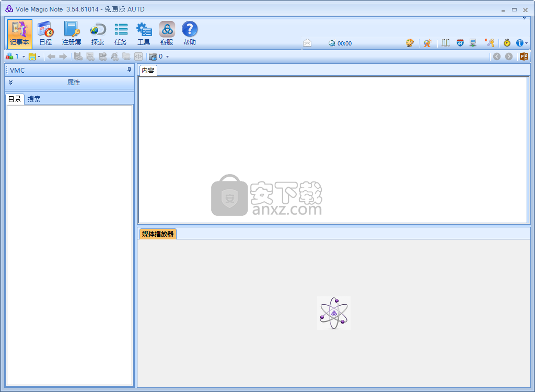Screen dimensions: 535x392
Task: Collapse the ribbon with the up chevron
Action: pos(525,18)
